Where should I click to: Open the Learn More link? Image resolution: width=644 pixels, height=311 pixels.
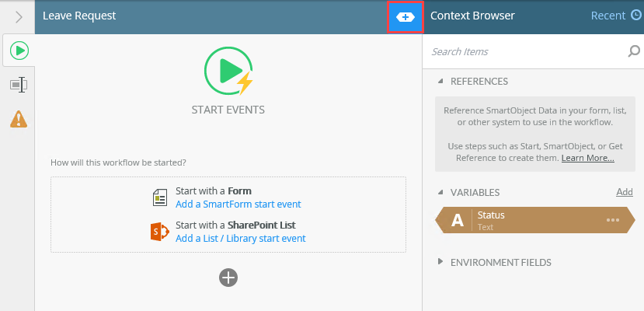coord(587,158)
